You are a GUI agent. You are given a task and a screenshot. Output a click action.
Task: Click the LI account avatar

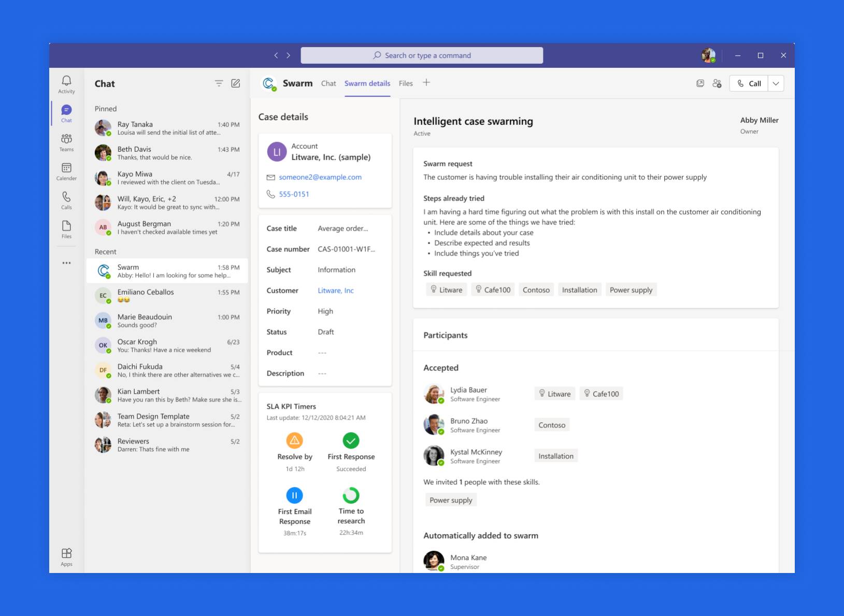(x=277, y=152)
